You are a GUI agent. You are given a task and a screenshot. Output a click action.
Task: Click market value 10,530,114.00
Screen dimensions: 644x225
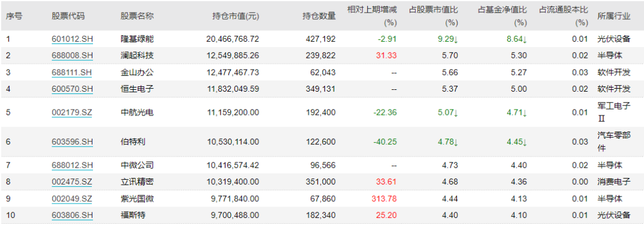click(x=233, y=142)
